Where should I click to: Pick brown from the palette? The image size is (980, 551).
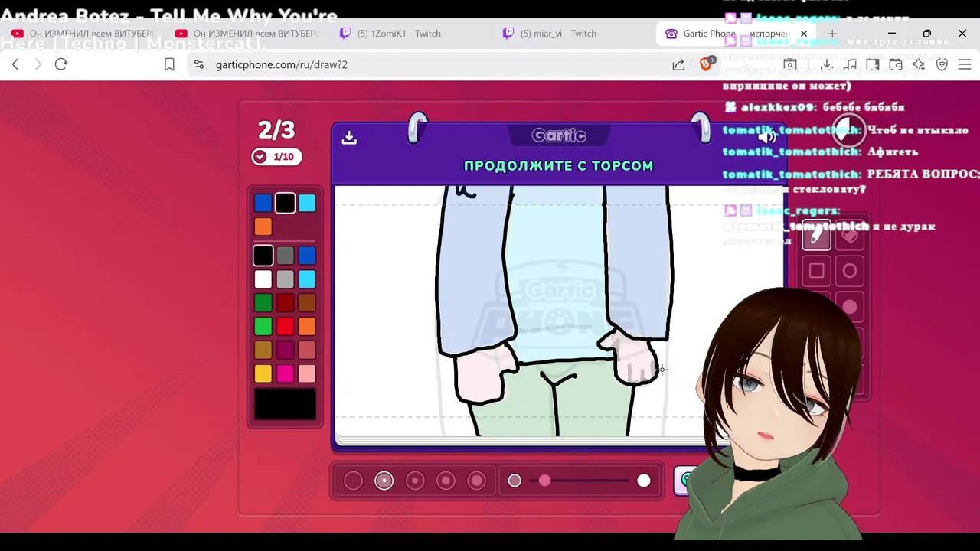(307, 303)
